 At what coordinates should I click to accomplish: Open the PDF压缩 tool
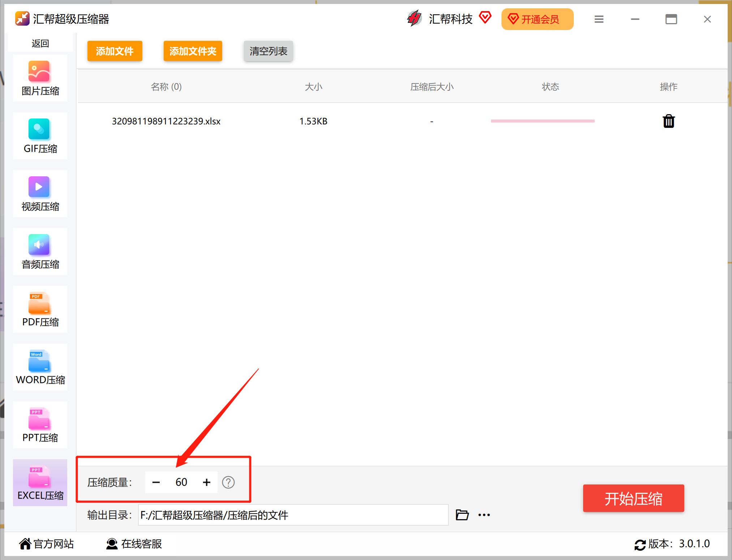(40, 309)
